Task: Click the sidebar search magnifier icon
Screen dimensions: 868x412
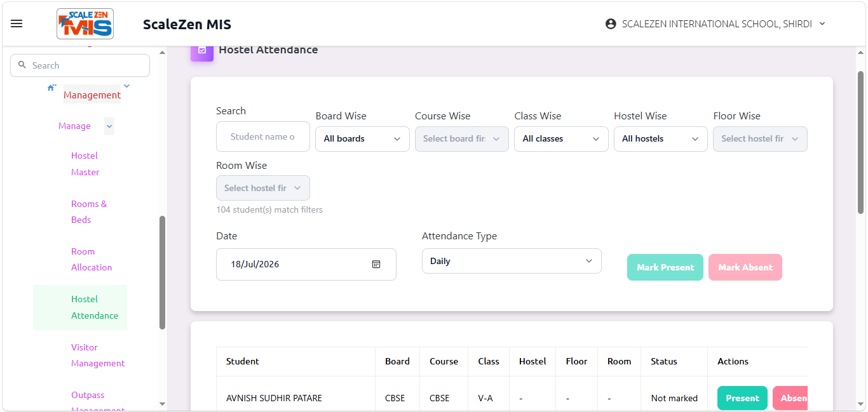Action: coord(23,65)
